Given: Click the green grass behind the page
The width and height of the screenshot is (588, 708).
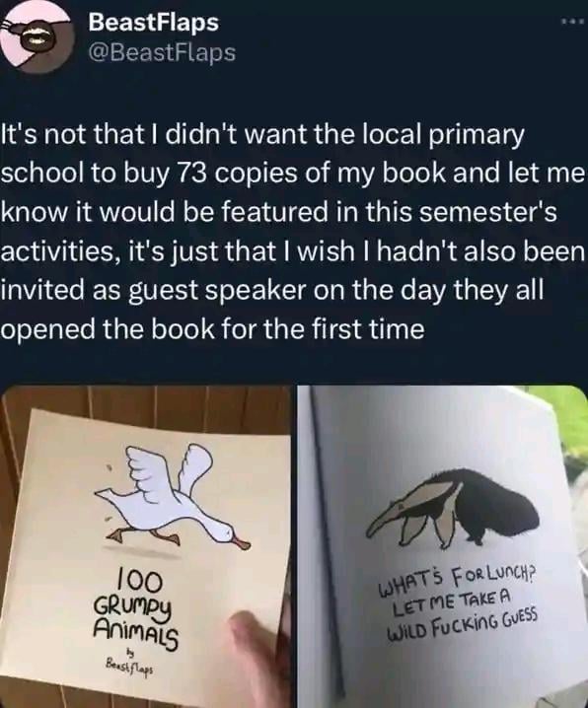Looking at the screenshot, I should (570, 427).
